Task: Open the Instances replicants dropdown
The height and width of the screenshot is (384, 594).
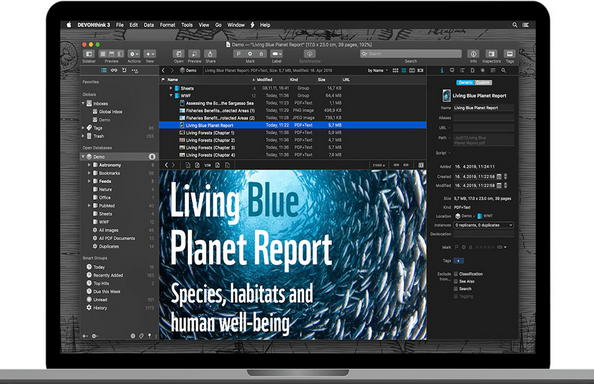Action: tap(484, 225)
